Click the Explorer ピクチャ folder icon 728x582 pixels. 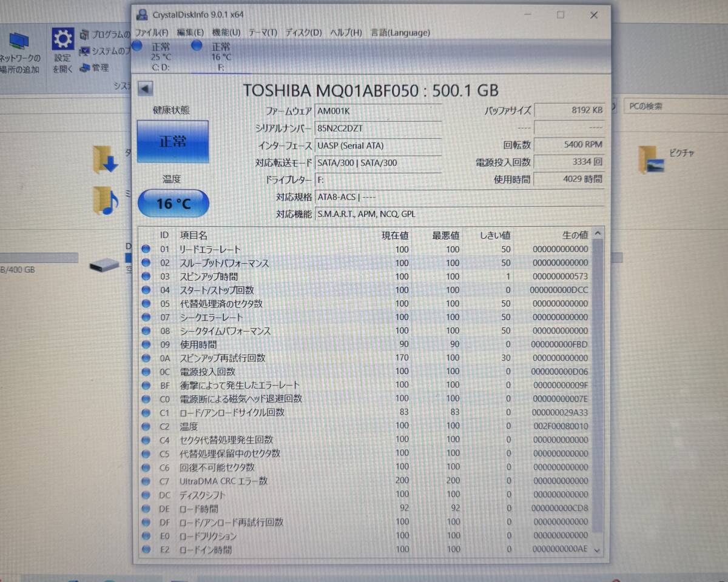[651, 160]
